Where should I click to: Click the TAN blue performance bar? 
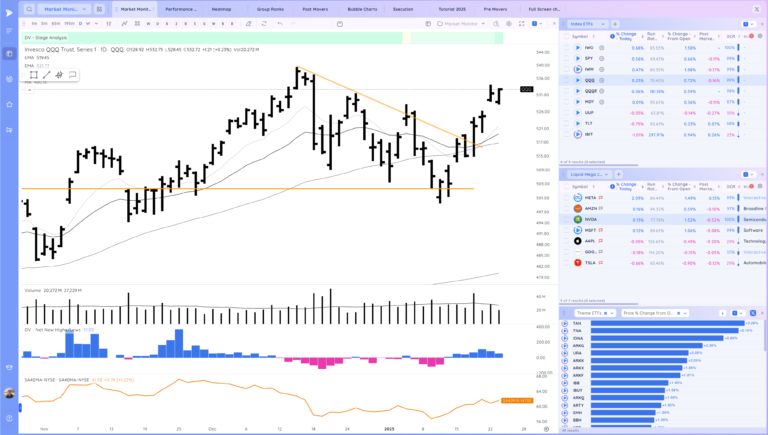coord(665,324)
